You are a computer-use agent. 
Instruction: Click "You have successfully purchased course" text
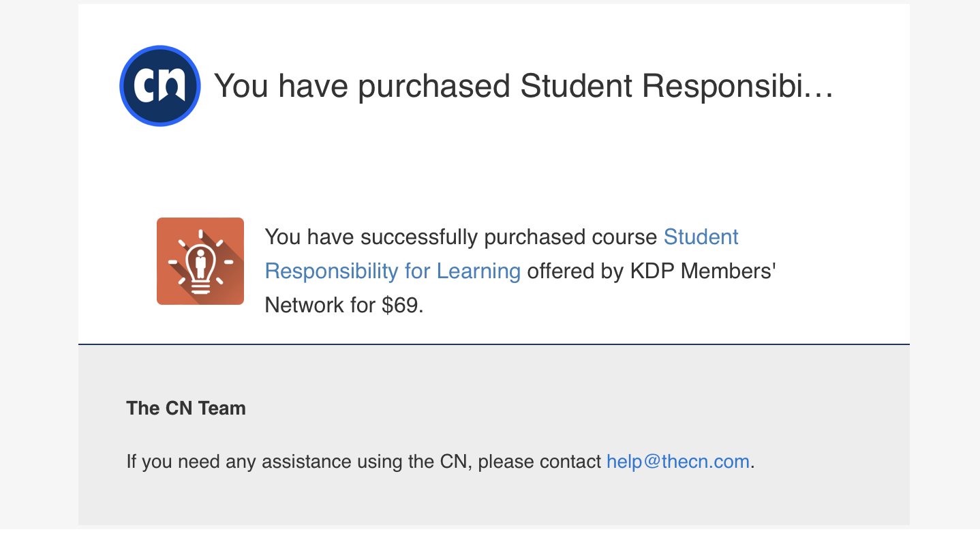(461, 237)
